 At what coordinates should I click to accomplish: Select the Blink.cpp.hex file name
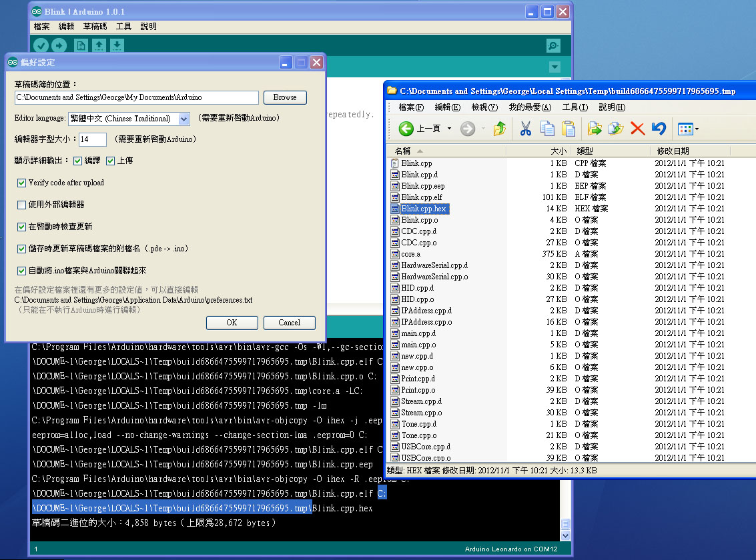tap(424, 209)
